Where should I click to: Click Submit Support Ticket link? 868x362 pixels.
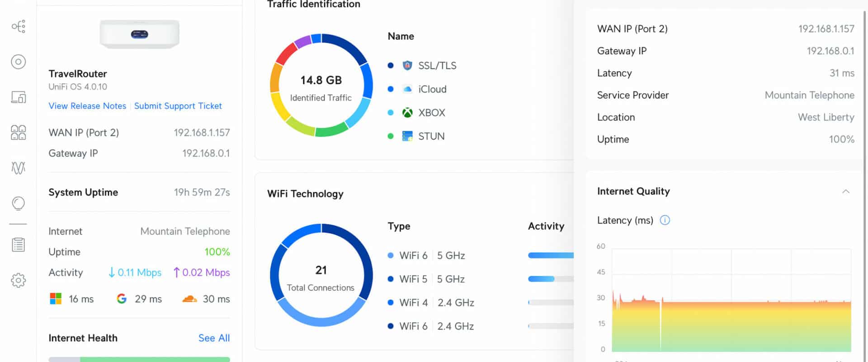(178, 106)
